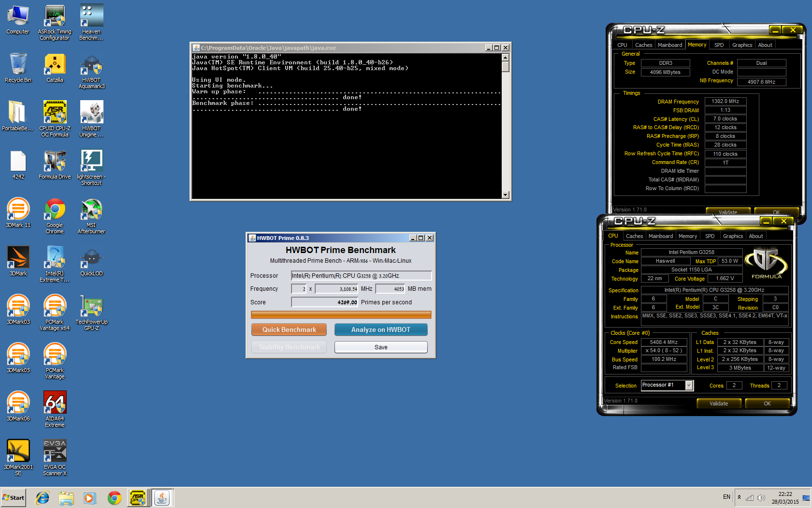Screen dimensions: 812x508
Task: Open 3DMark06 desktop icon
Action: [18, 406]
